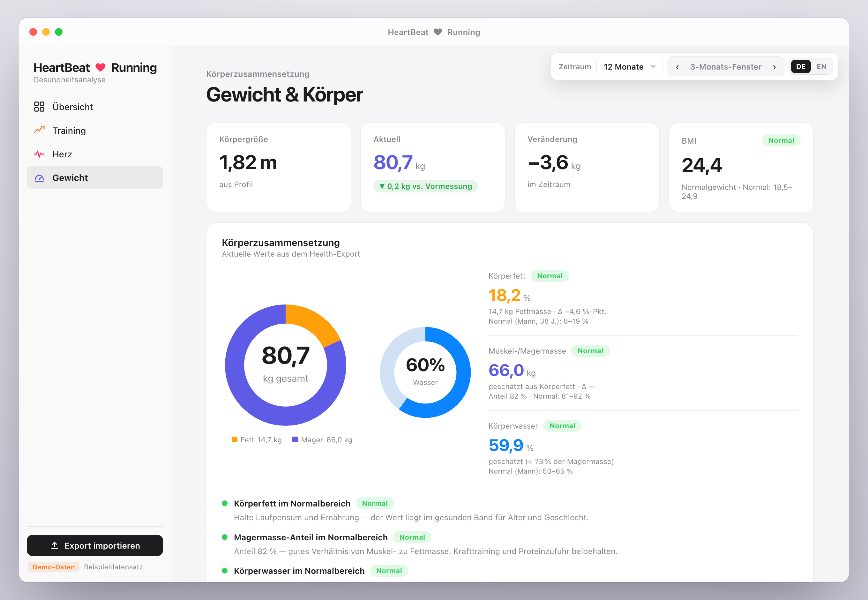Click the upload arrow icon on Export importieren

coord(55,545)
